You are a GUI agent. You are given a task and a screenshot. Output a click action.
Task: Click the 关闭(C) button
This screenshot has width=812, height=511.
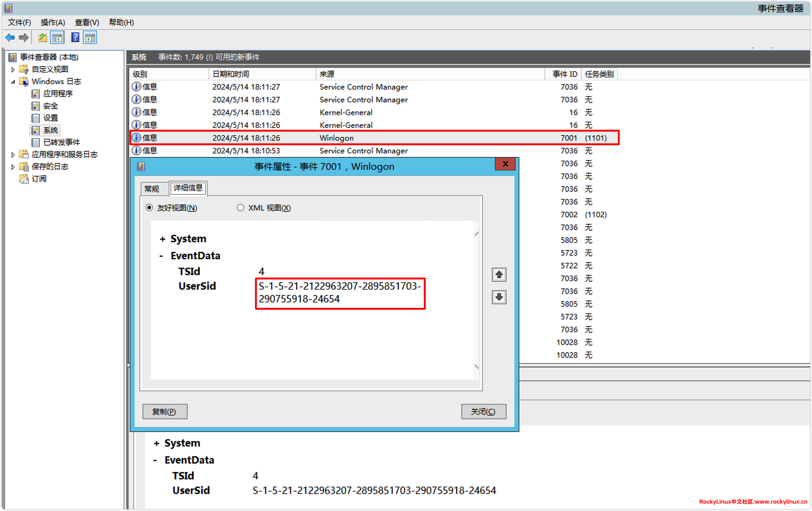(x=483, y=411)
